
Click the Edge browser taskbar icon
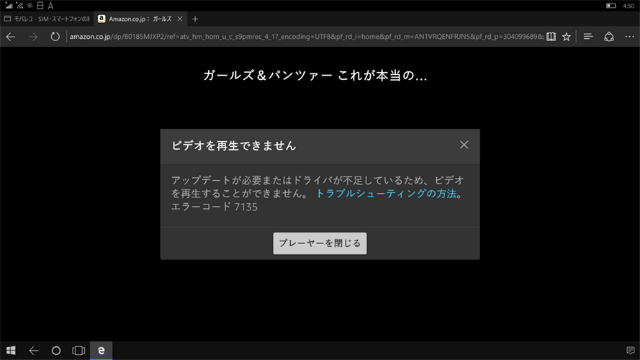point(101,350)
